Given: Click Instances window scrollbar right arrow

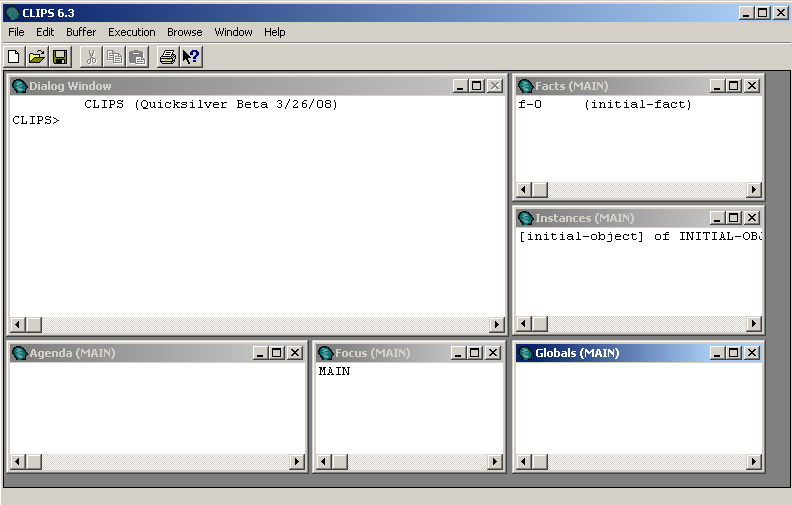Looking at the screenshot, I should (x=754, y=323).
